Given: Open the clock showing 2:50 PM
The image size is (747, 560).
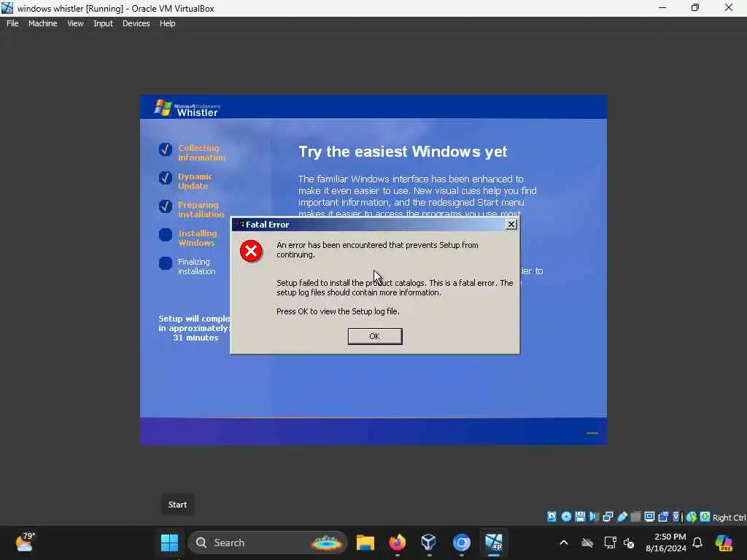Looking at the screenshot, I should pyautogui.click(x=666, y=542).
